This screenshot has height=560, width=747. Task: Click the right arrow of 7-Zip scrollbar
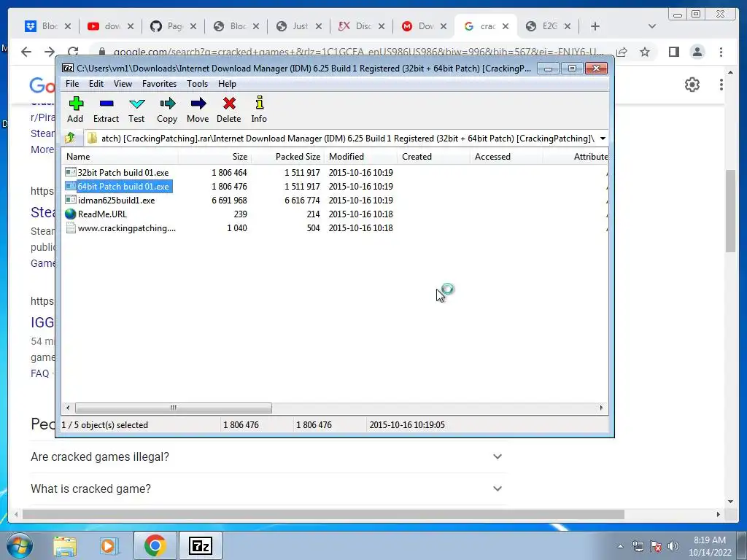(x=601, y=408)
